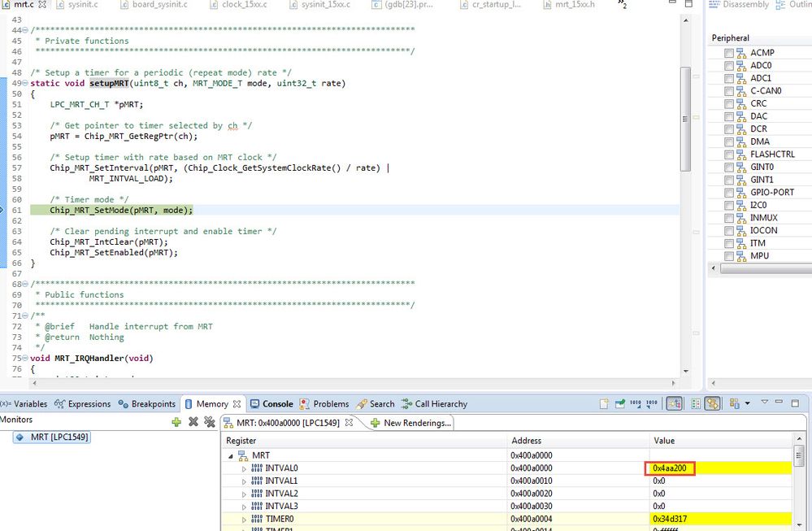Remove the selected memory monitor
This screenshot has width=812, height=531.
click(193, 422)
